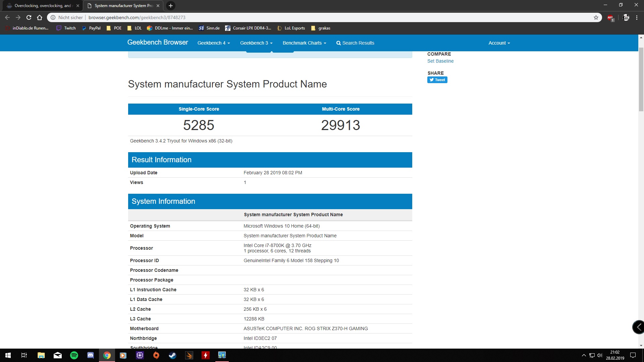Viewport: 644px width, 362px height.
Task: Open the inDiablo.de Runen bookmark
Action: [27, 28]
